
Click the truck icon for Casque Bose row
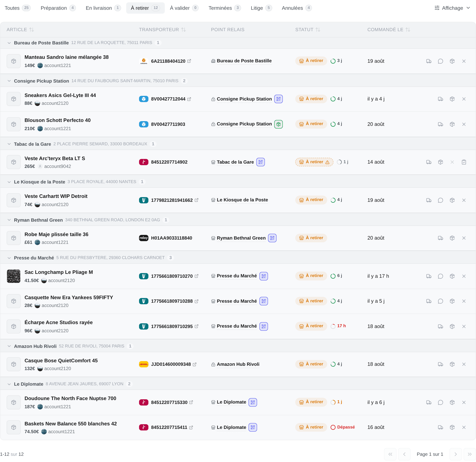[440, 364]
